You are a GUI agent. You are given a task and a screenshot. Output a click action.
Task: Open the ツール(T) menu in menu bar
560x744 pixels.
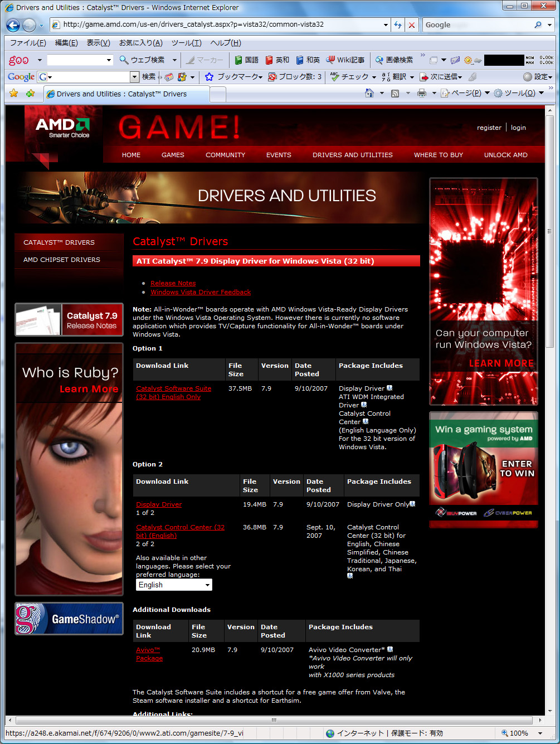[x=186, y=43]
